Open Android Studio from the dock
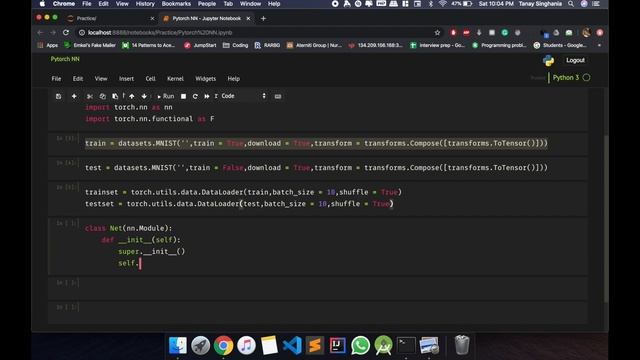 (x=383, y=346)
